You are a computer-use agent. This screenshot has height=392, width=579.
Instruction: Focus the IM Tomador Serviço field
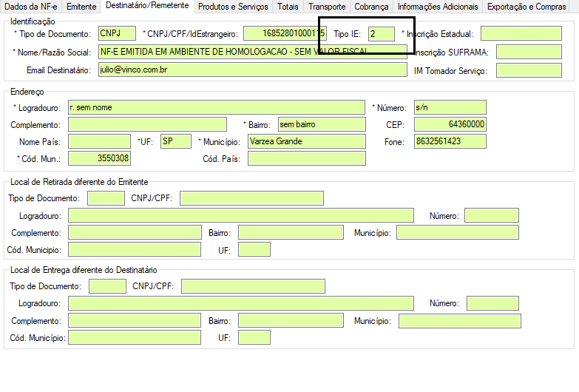(529, 70)
